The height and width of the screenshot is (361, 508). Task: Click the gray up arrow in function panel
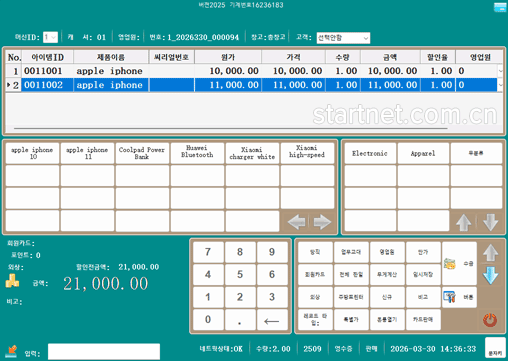click(x=491, y=253)
